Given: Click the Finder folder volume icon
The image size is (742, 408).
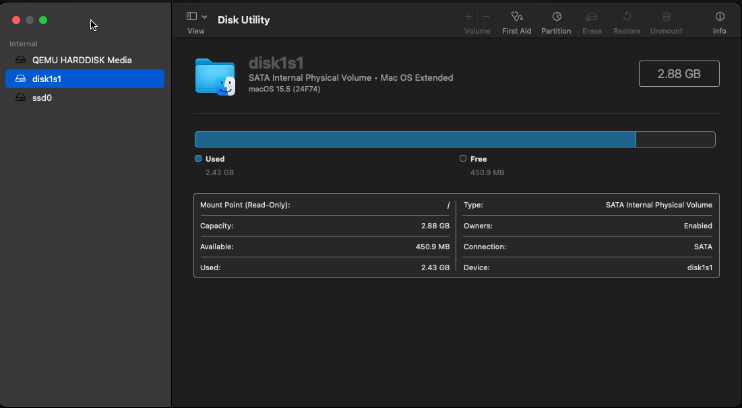Looking at the screenshot, I should click(x=215, y=77).
